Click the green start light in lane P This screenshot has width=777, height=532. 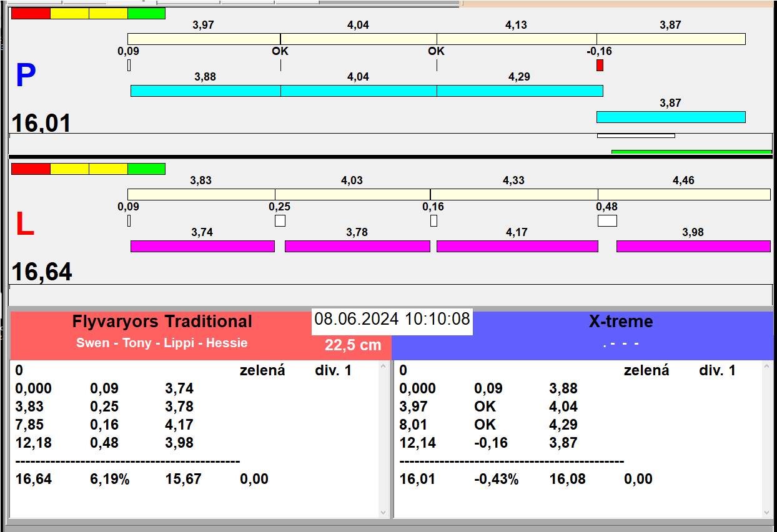[x=146, y=13]
